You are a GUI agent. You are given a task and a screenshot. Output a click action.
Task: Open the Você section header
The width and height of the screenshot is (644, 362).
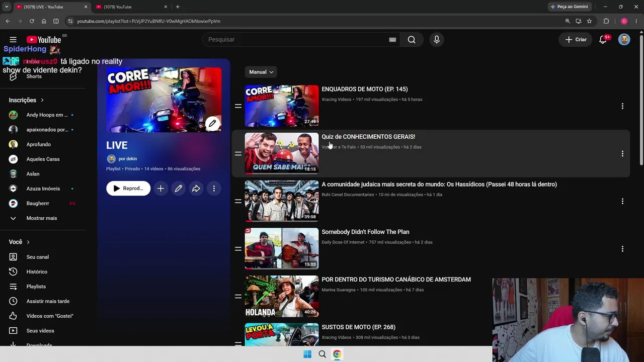(19, 242)
